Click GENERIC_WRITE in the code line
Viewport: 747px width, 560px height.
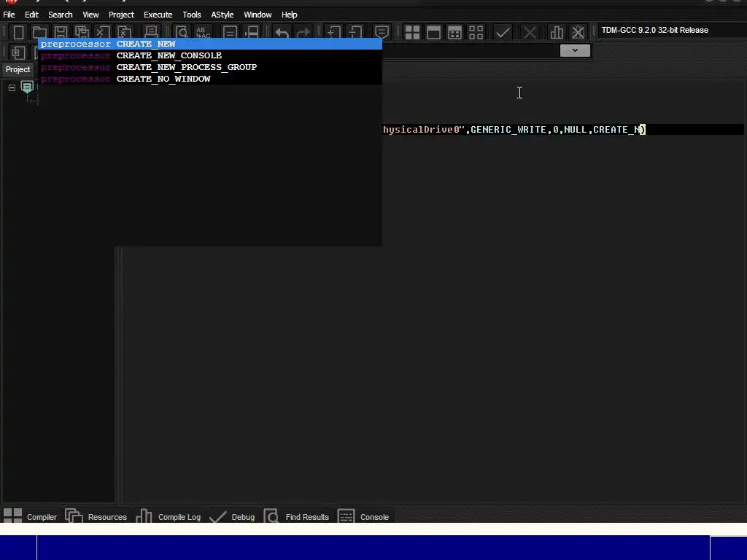click(x=508, y=130)
